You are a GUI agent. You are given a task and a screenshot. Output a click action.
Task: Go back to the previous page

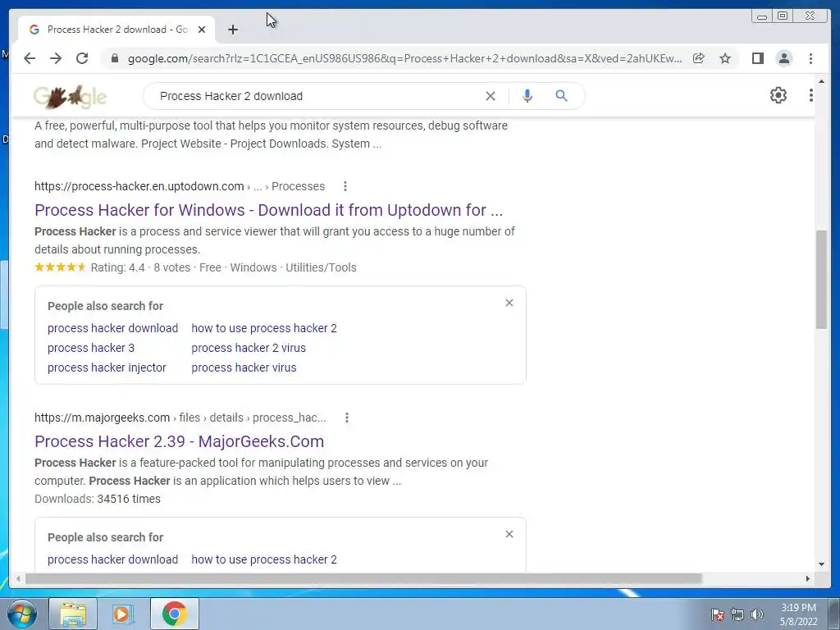[x=30, y=58]
